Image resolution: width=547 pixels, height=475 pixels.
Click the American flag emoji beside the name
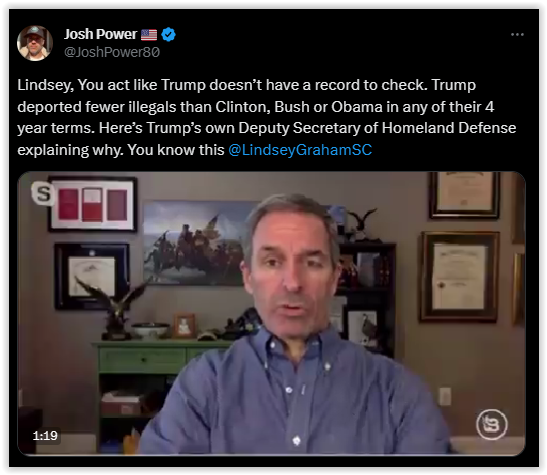tap(149, 35)
